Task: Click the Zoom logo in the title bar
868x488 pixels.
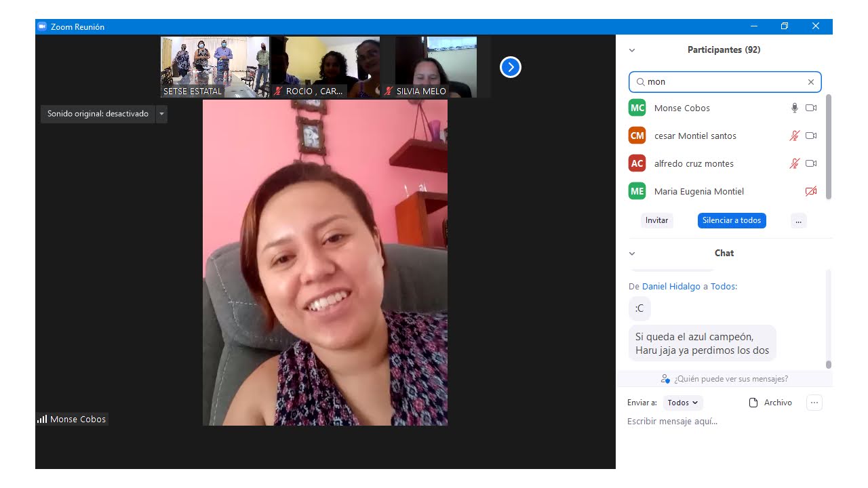Action: point(42,26)
